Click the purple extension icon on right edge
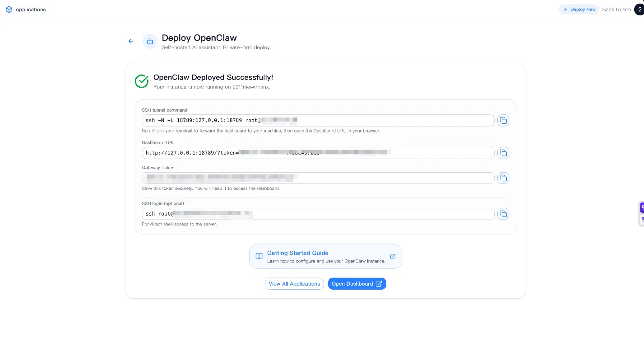Viewport: 644px width, 343px height. [x=641, y=207]
